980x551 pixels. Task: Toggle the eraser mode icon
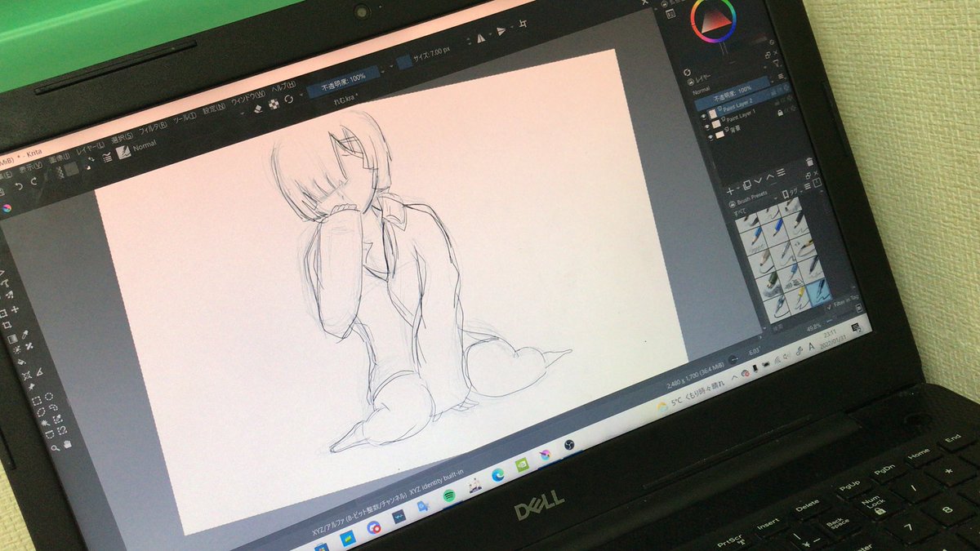tap(257, 109)
